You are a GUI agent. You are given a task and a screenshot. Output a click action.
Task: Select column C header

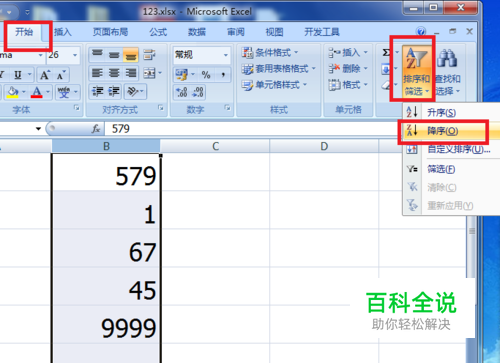(215, 146)
